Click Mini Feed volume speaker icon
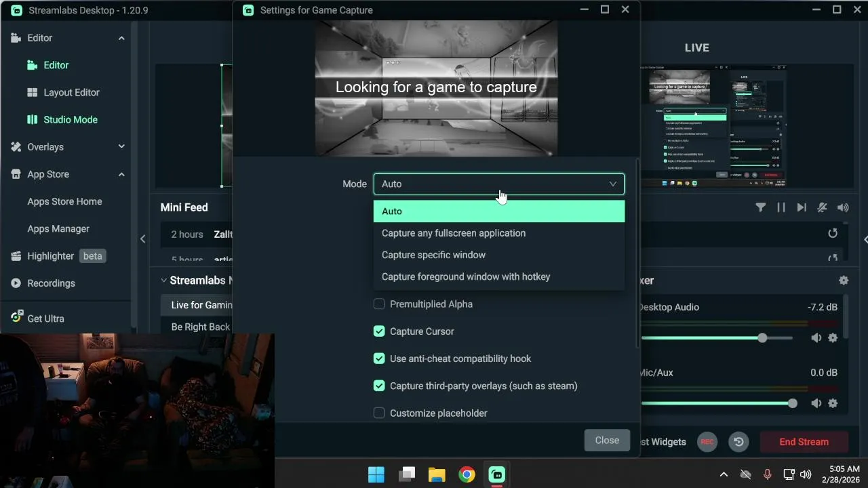Image resolution: width=868 pixels, height=488 pixels. (843, 207)
